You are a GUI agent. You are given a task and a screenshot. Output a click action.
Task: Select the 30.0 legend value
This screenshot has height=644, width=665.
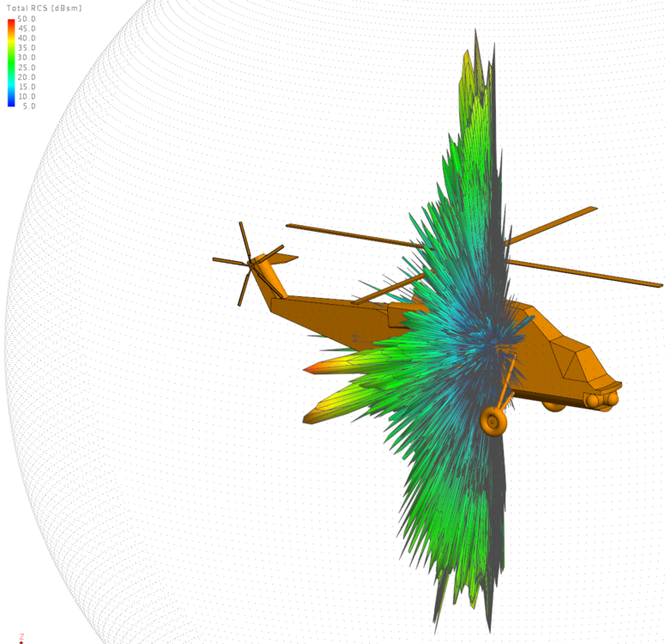click(27, 58)
